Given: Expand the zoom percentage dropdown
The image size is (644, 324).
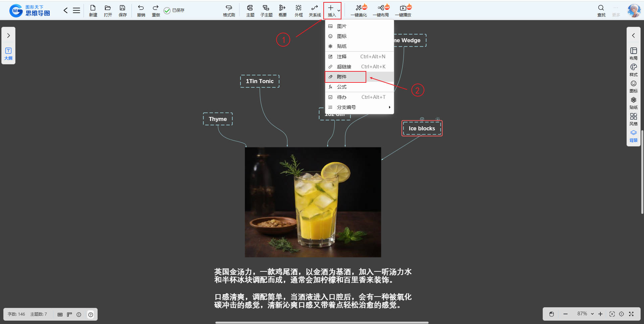Looking at the screenshot, I should 592,314.
